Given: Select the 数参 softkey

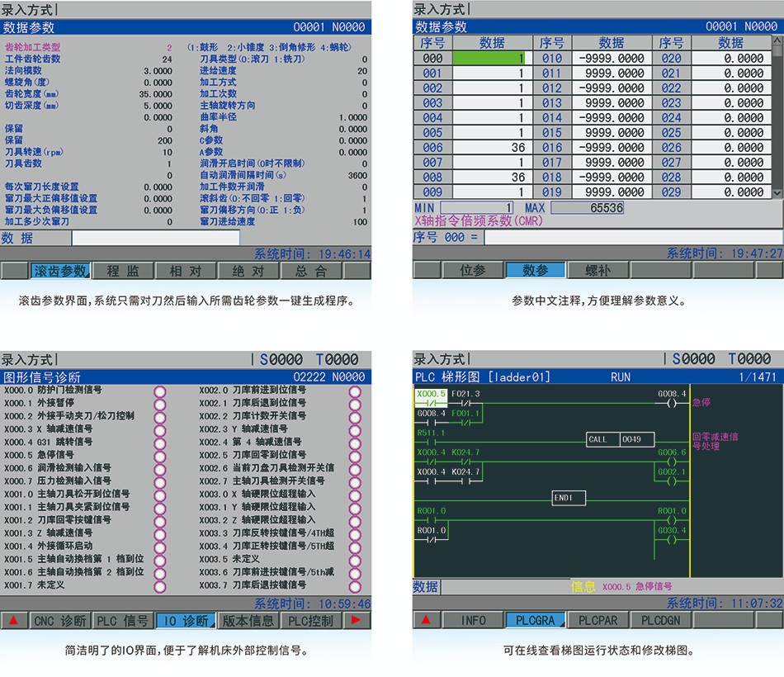Looking at the screenshot, I should click(x=536, y=270).
